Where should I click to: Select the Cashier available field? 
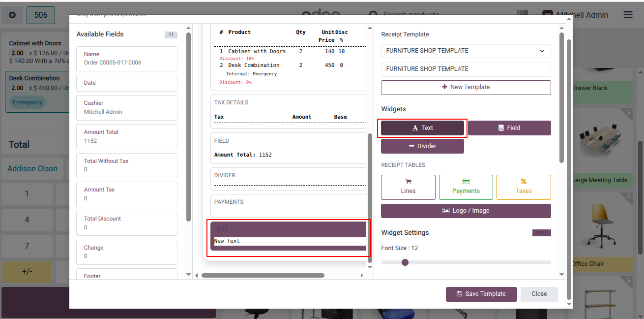[127, 107]
